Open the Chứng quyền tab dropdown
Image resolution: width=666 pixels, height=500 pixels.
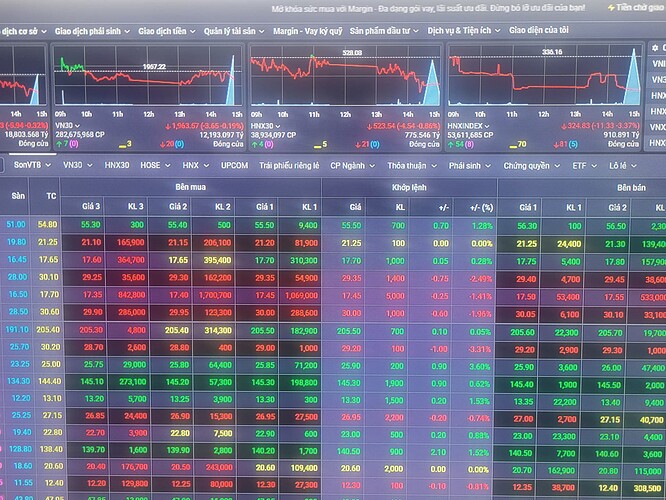click(x=531, y=166)
